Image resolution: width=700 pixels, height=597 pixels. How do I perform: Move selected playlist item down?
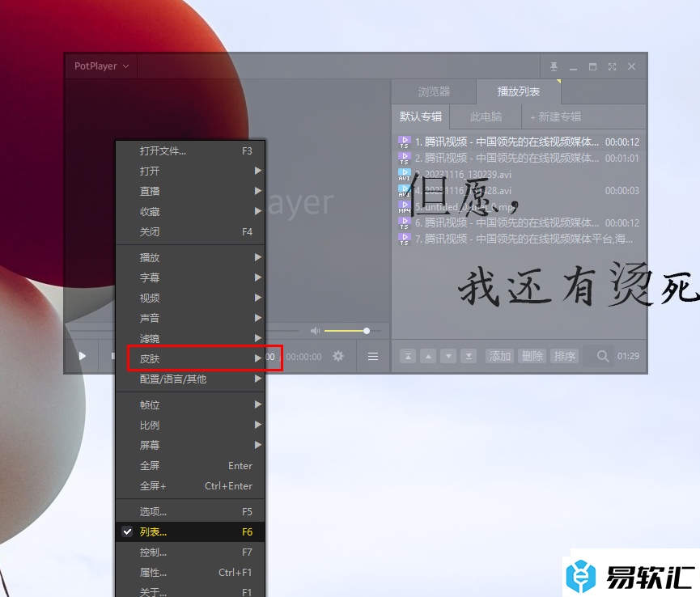pyautogui.click(x=448, y=356)
